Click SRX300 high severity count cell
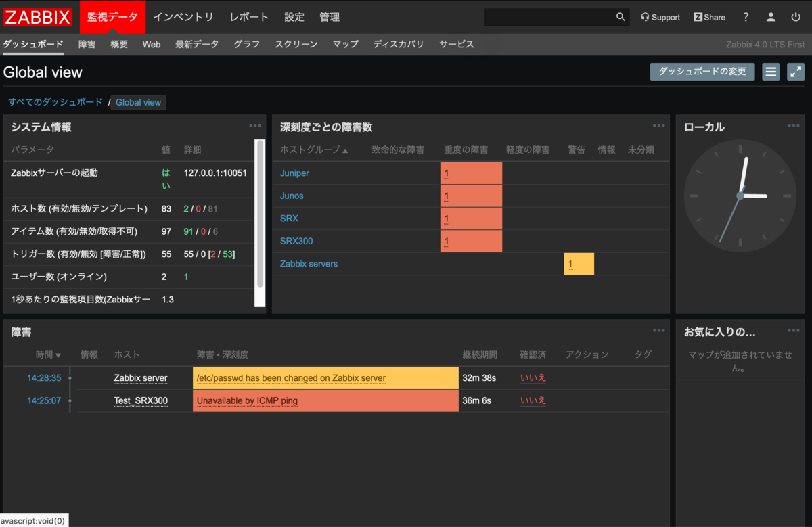This screenshot has width=812, height=527. click(x=471, y=241)
